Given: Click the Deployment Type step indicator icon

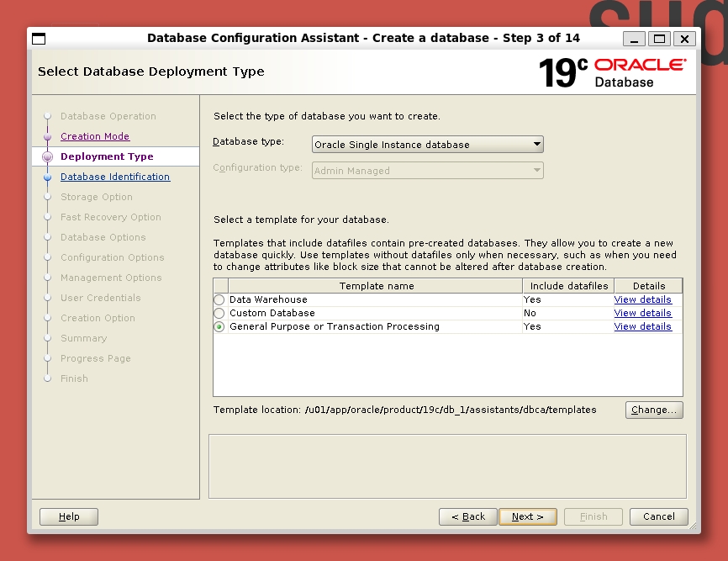Looking at the screenshot, I should click(x=48, y=157).
